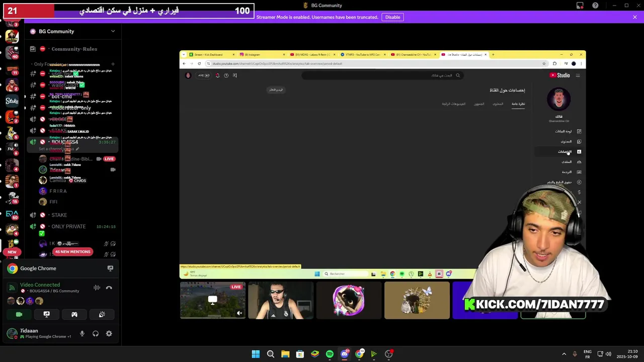Go back in the streamed Chrome window
This screenshot has height=362, width=644.
tap(184, 63)
